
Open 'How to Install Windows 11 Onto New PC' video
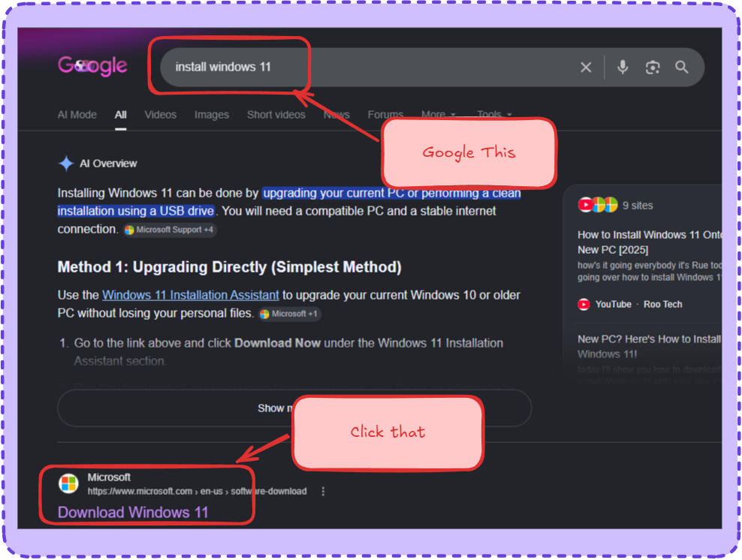649,242
